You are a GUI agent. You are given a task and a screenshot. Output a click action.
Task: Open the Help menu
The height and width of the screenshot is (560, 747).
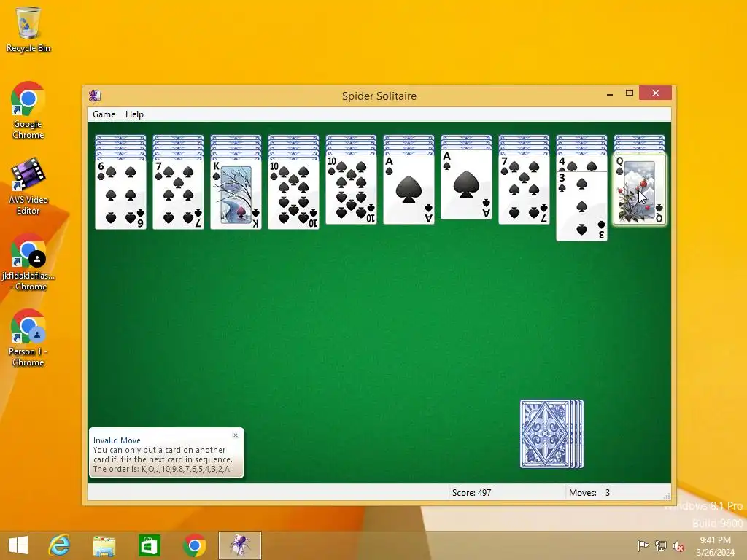(134, 114)
